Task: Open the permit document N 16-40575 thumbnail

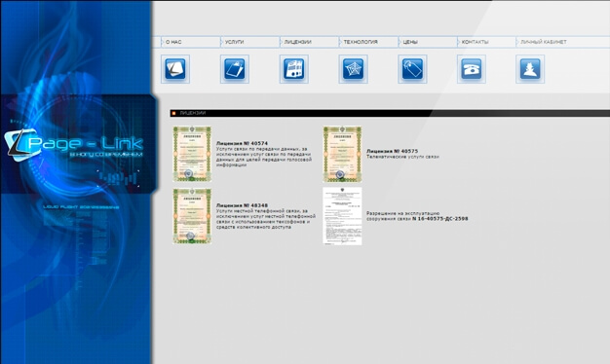Action: point(342,216)
